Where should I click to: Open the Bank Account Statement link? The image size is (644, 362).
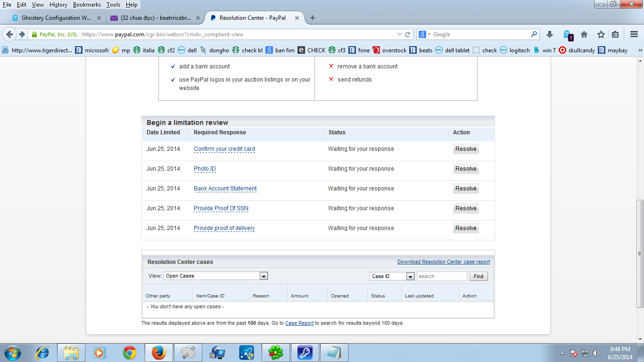(225, 189)
